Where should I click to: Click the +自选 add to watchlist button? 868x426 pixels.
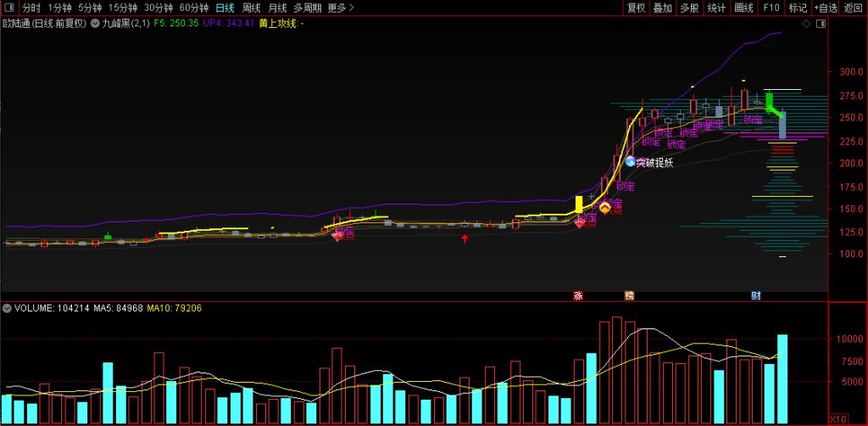tap(825, 8)
